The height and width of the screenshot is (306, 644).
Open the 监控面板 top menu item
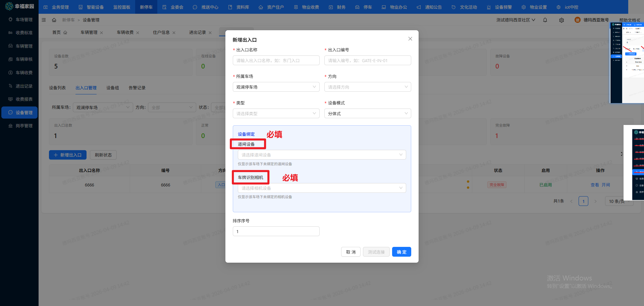pyautogui.click(x=121, y=7)
